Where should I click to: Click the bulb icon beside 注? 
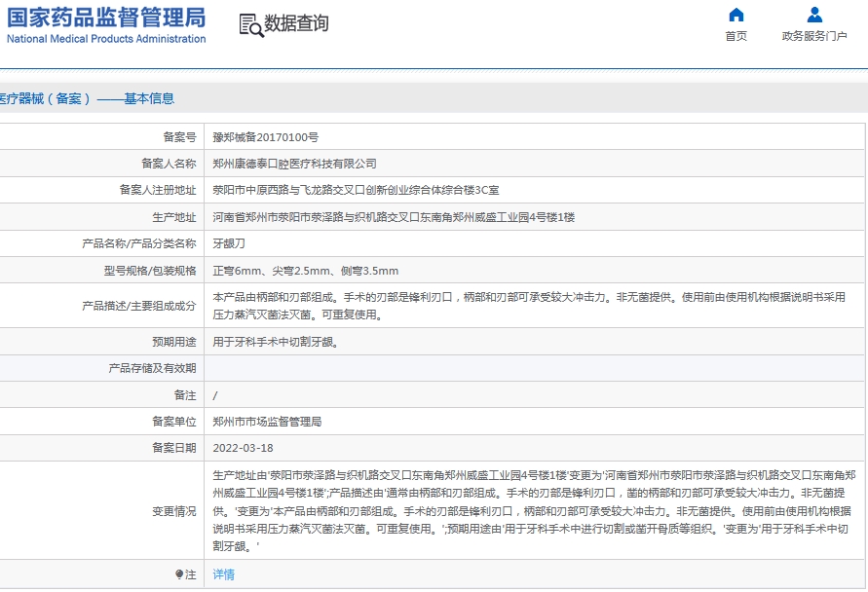tap(179, 574)
